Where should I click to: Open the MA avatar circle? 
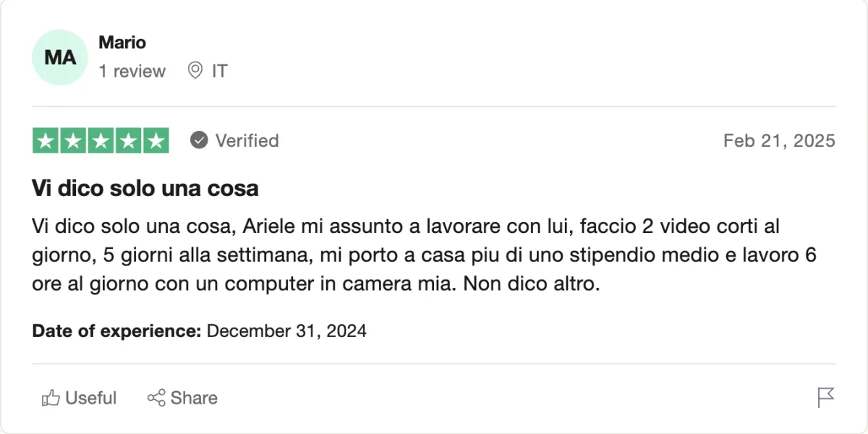pos(60,57)
